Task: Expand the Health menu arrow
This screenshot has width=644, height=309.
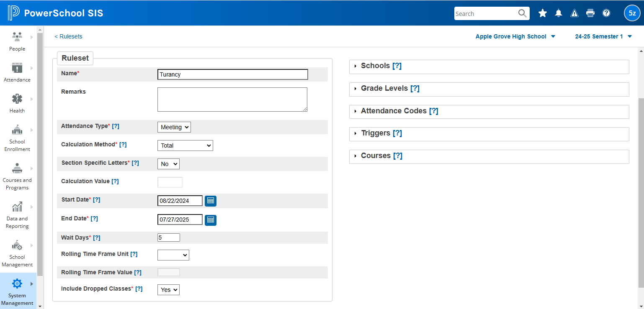Action: (x=32, y=99)
